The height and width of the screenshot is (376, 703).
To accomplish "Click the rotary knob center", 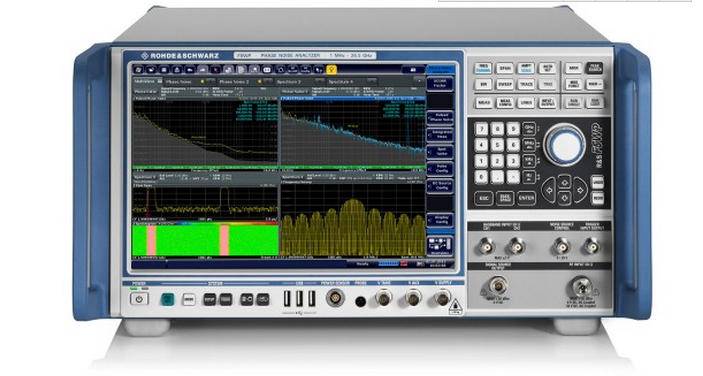I will [564, 145].
